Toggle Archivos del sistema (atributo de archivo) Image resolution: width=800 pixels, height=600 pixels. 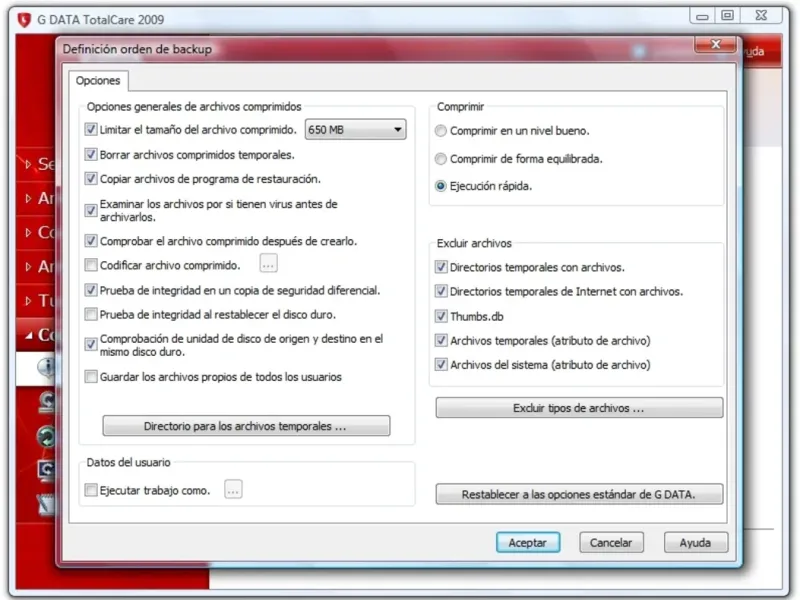point(441,365)
